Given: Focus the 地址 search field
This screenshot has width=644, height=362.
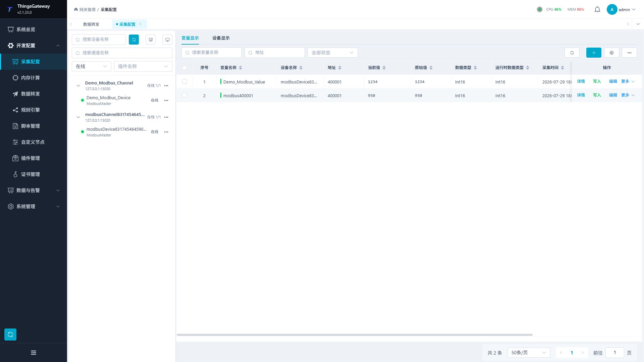Looking at the screenshot, I should coord(275,53).
